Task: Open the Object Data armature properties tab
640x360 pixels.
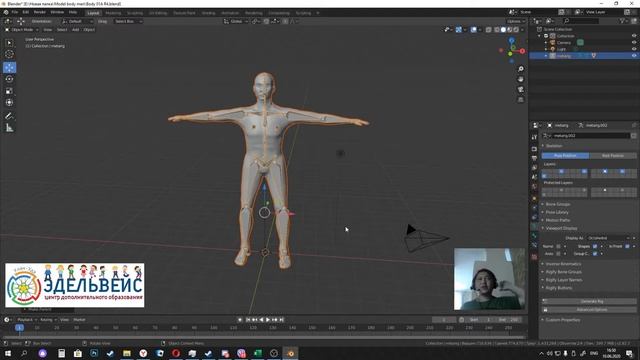Action: 534,226
